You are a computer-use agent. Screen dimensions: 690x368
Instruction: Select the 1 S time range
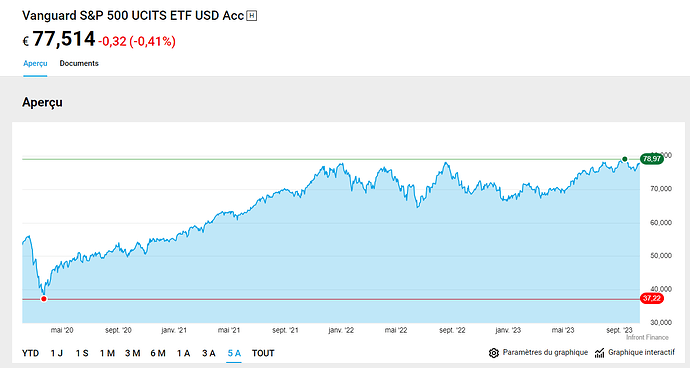82,353
